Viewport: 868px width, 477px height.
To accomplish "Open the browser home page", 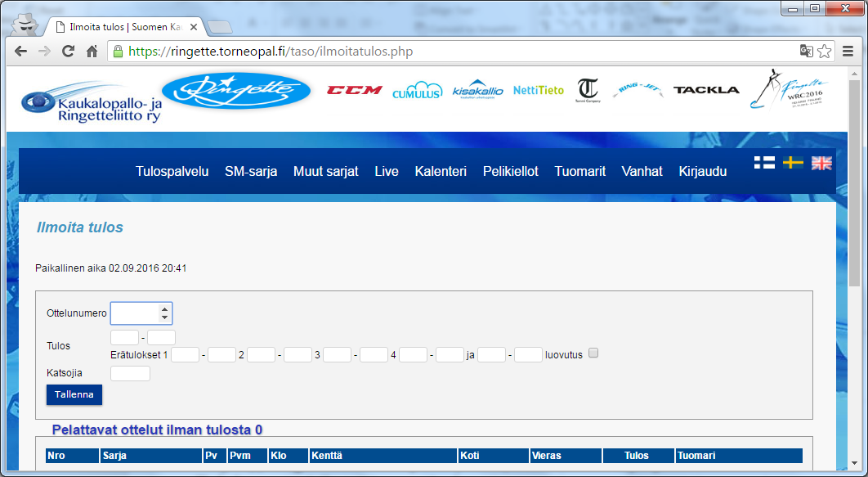I will [x=92, y=52].
